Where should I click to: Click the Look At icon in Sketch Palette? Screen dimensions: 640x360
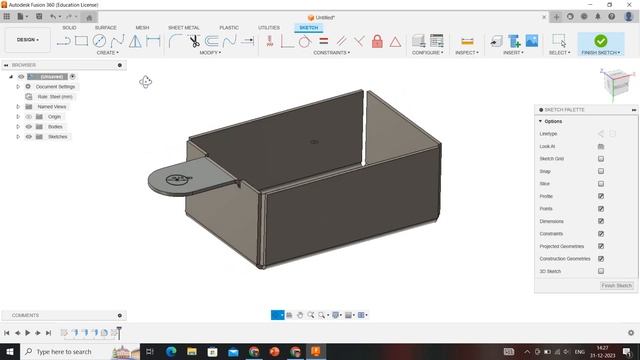(601, 146)
